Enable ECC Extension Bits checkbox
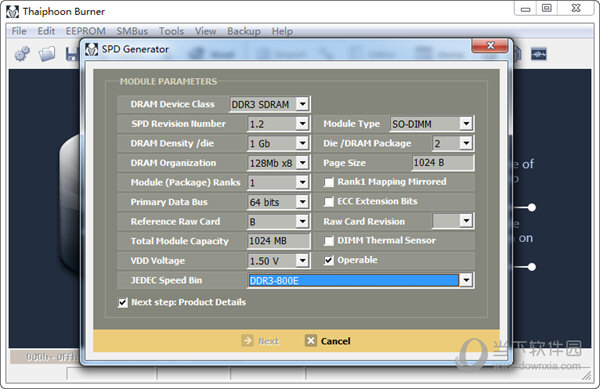 tap(329, 202)
